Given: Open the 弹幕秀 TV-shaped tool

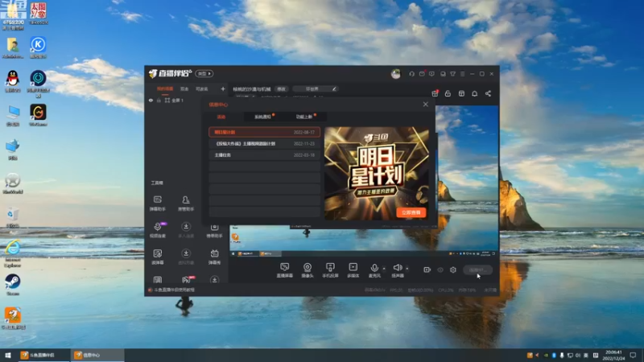Looking at the screenshot, I should point(214,257).
